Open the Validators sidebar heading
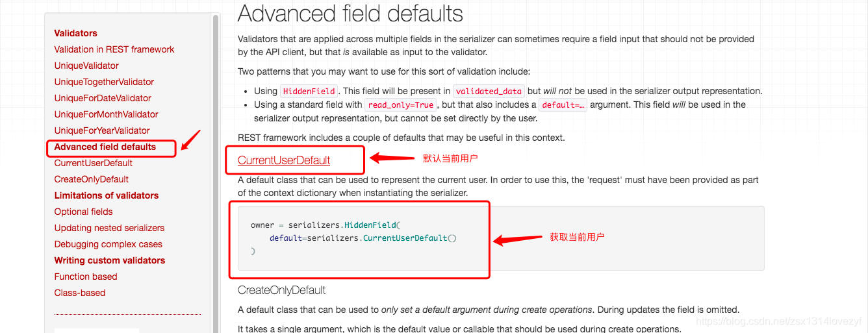 [x=75, y=33]
